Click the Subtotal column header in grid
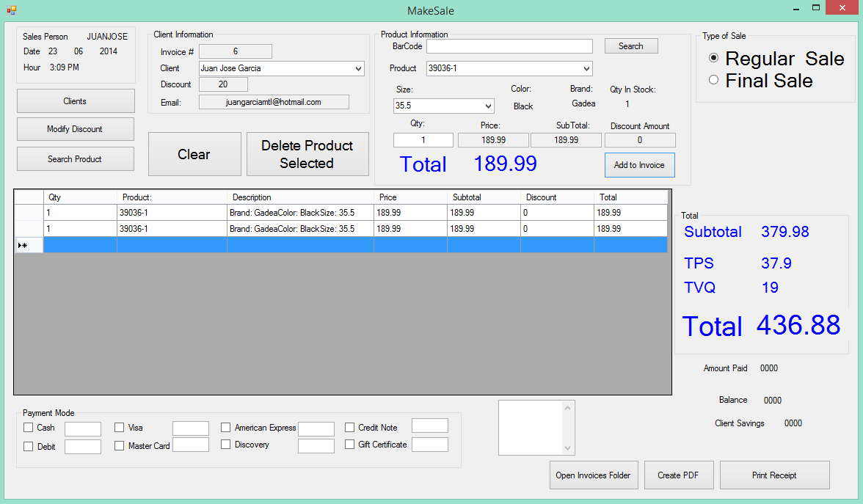This screenshot has height=504, width=863. pyautogui.click(x=484, y=197)
